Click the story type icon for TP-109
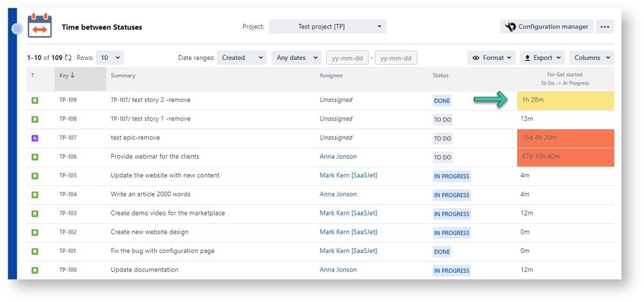 point(35,100)
